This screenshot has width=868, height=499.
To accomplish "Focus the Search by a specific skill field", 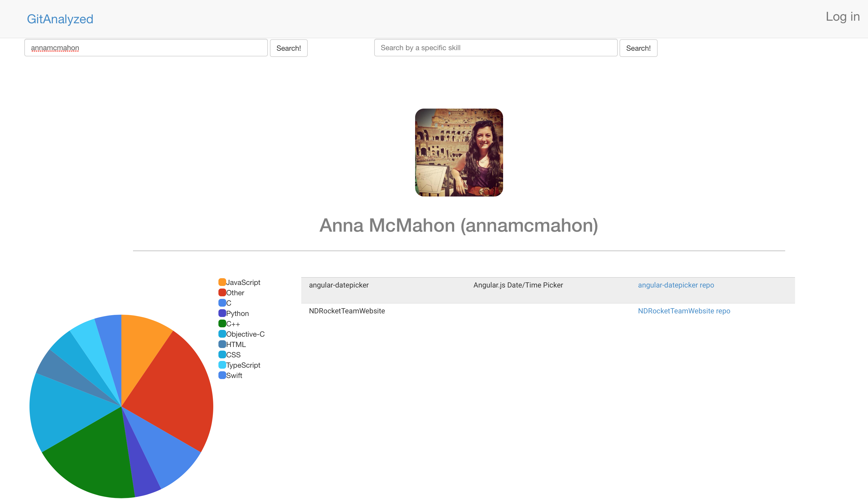I will [x=495, y=48].
